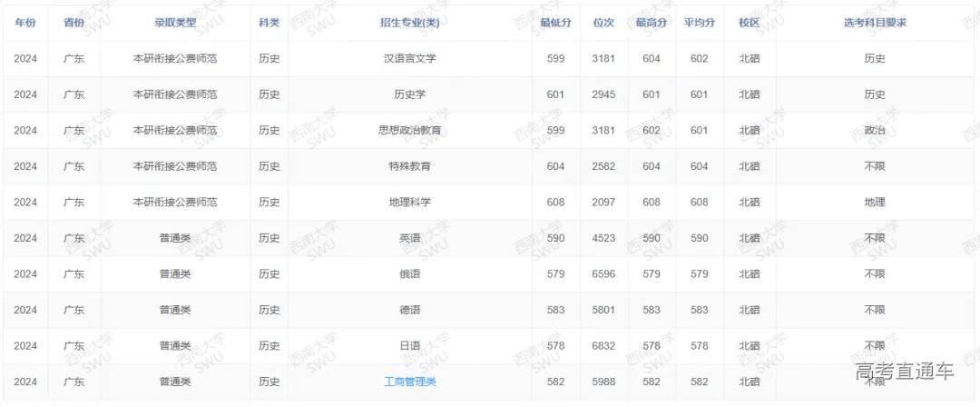Click the 选考科目要求 column header
The image size is (980, 407).
point(874,22)
